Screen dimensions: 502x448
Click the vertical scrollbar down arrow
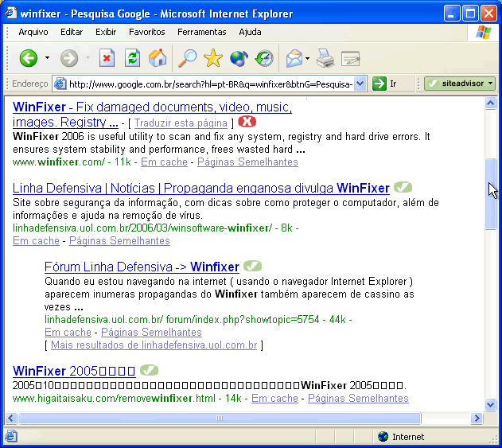(491, 405)
